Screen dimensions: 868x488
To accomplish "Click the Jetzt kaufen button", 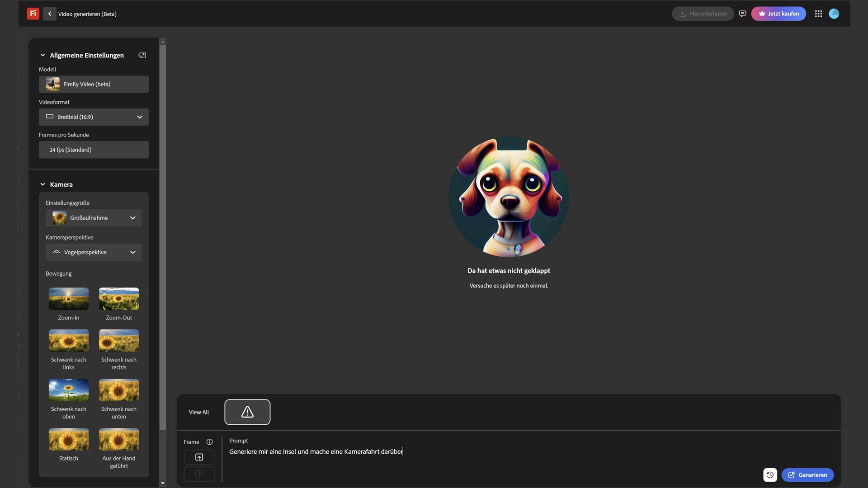I will coord(778,14).
